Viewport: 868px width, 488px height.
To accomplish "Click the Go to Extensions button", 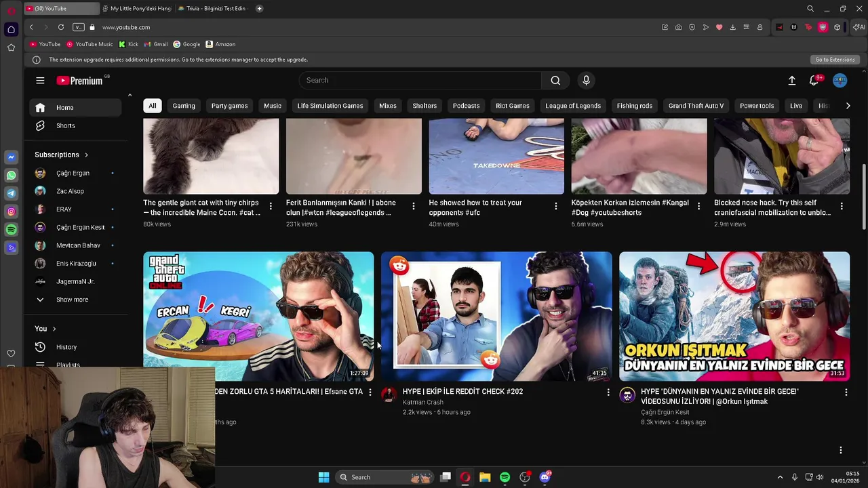I will click(835, 60).
